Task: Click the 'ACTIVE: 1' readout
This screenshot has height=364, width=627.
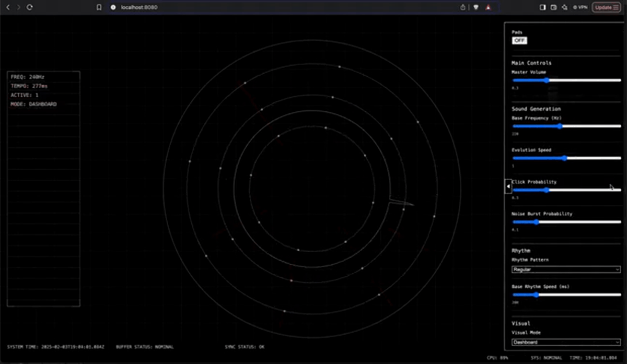Action: click(25, 95)
